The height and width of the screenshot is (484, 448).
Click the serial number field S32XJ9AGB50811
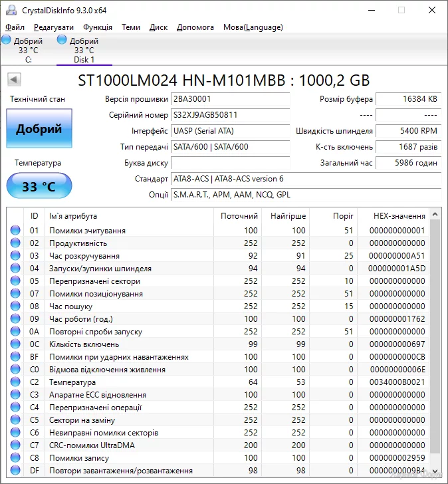tap(231, 115)
